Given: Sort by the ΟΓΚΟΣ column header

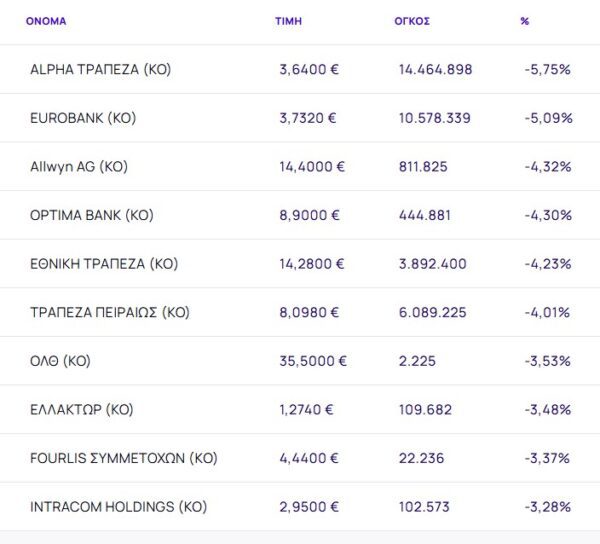Looking at the screenshot, I should (412, 21).
